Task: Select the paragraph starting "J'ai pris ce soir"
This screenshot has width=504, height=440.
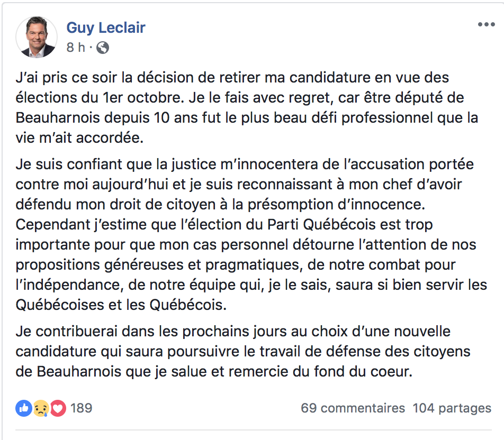Action: point(247,107)
